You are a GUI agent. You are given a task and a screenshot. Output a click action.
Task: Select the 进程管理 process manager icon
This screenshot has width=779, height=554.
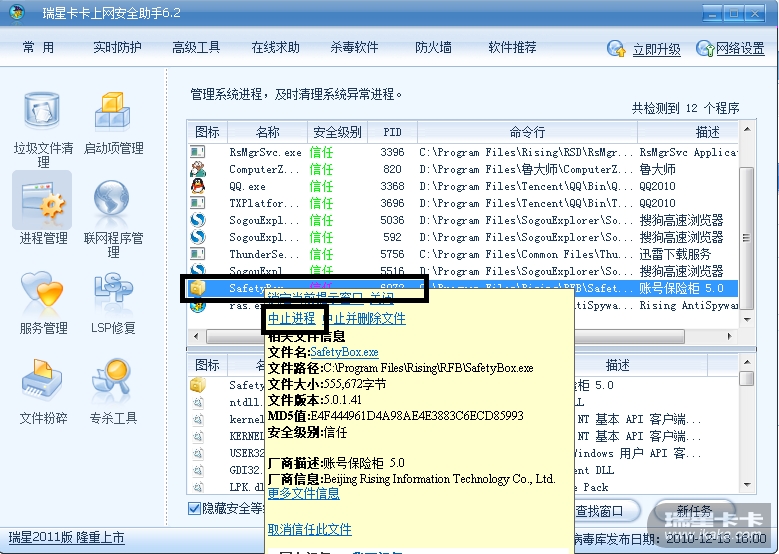point(43,201)
